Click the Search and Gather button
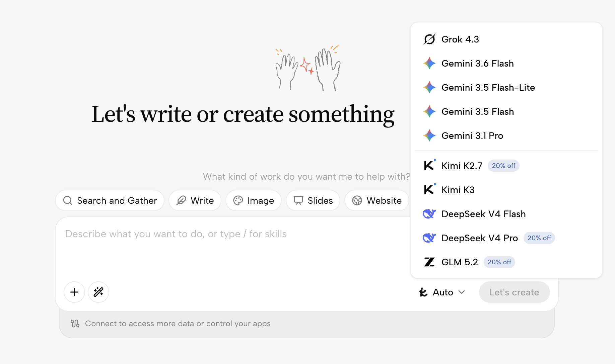The height and width of the screenshot is (364, 615). point(110,200)
